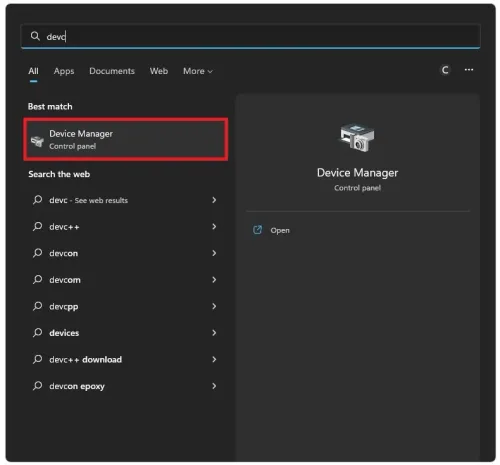The height and width of the screenshot is (465, 500).
Task: Click the search icon beside 'devc++ download'
Action: [37, 359]
